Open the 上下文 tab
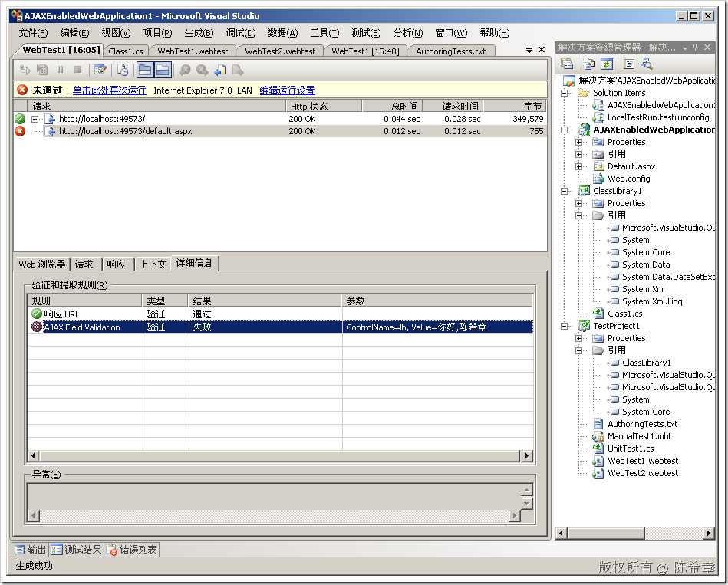 pyautogui.click(x=153, y=265)
